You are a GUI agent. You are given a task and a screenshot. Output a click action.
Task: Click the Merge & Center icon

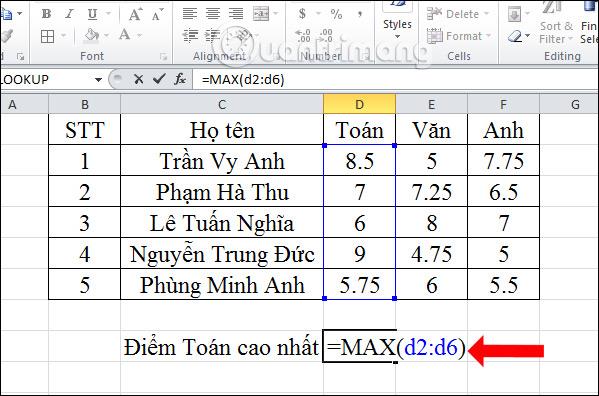[261, 14]
